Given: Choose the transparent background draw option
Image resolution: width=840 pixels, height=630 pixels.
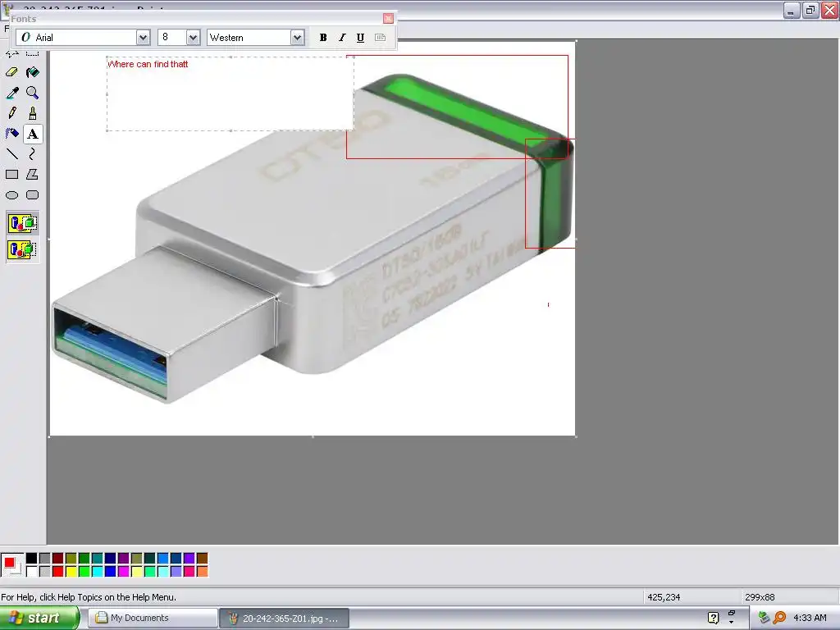Looking at the screenshot, I should coord(22,249).
